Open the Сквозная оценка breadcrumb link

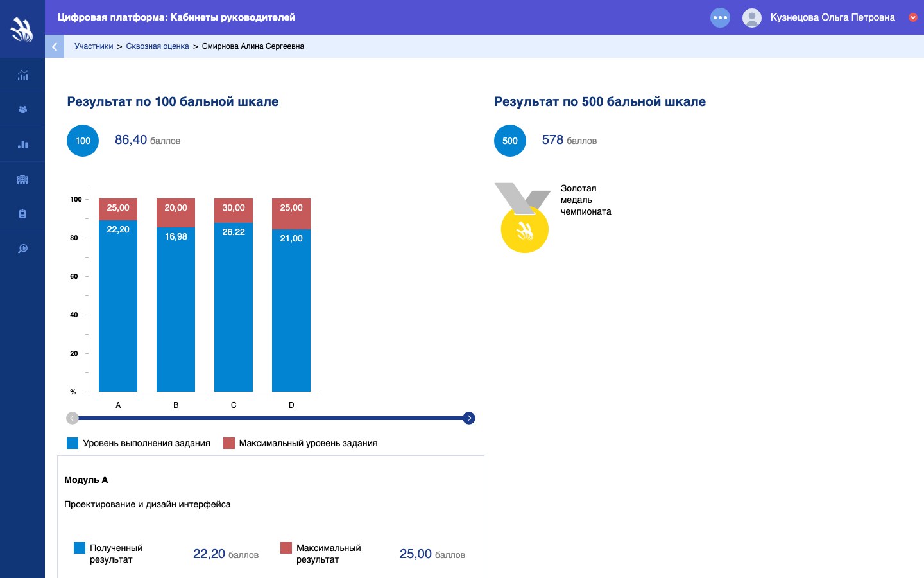point(157,46)
